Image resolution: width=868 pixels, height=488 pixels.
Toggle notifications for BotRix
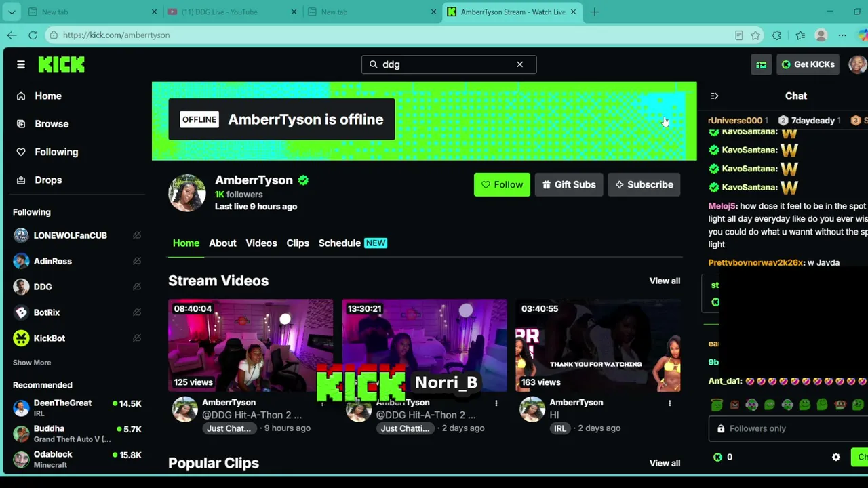[137, 312]
